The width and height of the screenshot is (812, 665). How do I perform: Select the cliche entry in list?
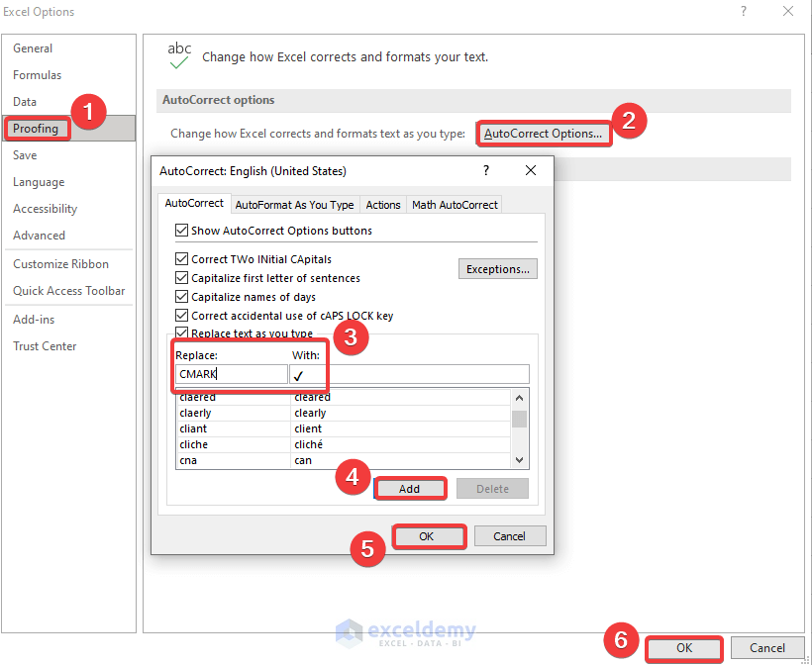coord(194,444)
